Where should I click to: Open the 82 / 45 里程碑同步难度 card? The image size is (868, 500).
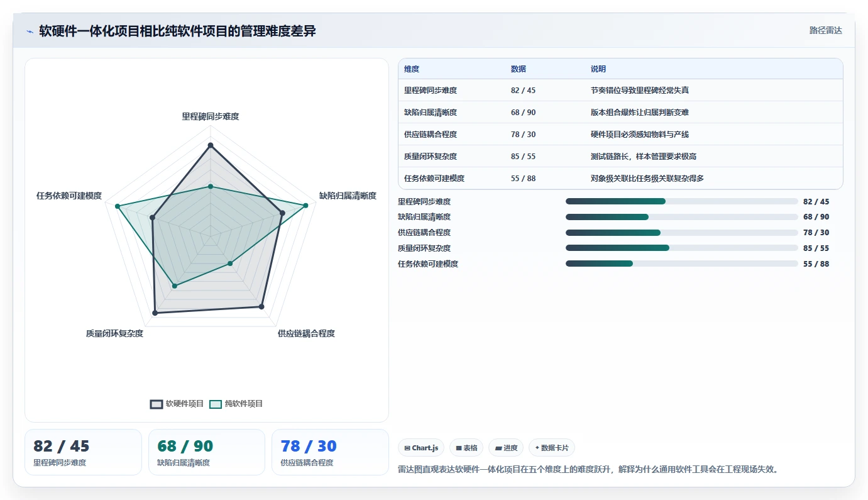click(83, 452)
